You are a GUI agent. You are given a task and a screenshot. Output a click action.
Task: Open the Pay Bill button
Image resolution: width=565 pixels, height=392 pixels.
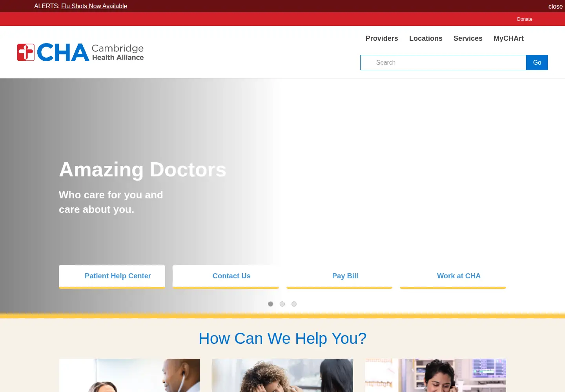[339, 276]
